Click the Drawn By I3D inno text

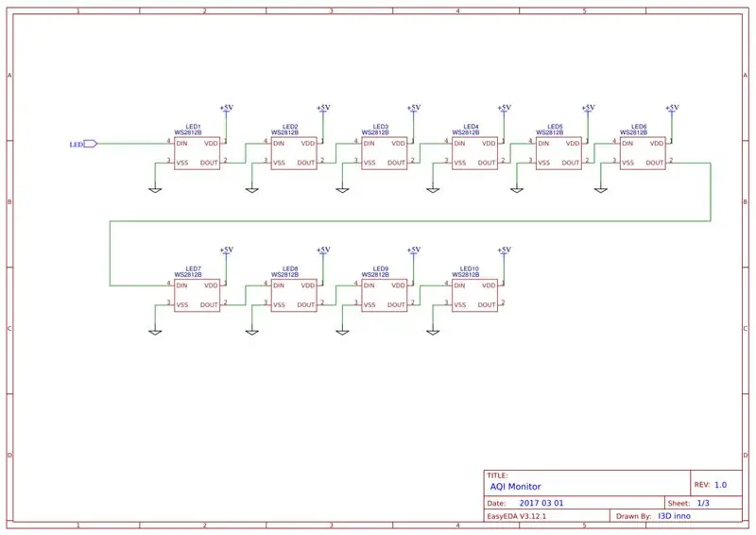(x=653, y=516)
